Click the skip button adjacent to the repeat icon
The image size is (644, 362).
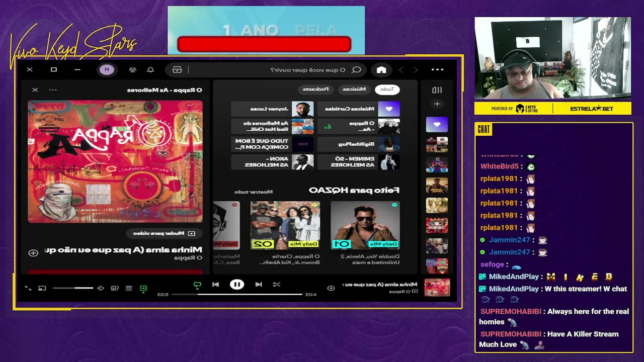click(215, 285)
